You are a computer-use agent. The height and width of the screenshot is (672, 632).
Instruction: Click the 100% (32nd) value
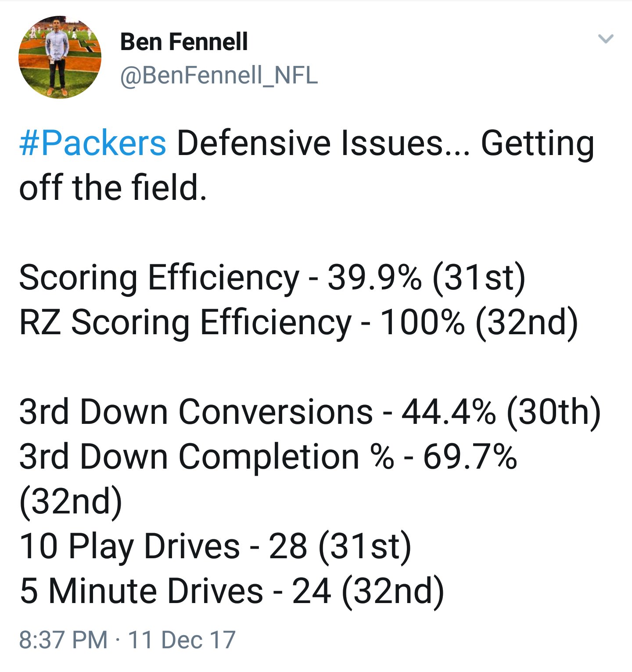(478, 323)
